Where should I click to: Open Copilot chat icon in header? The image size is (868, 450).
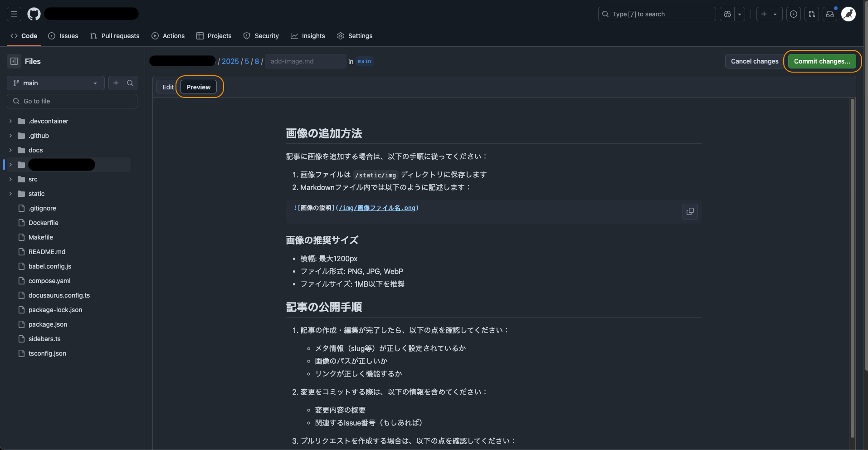click(727, 14)
